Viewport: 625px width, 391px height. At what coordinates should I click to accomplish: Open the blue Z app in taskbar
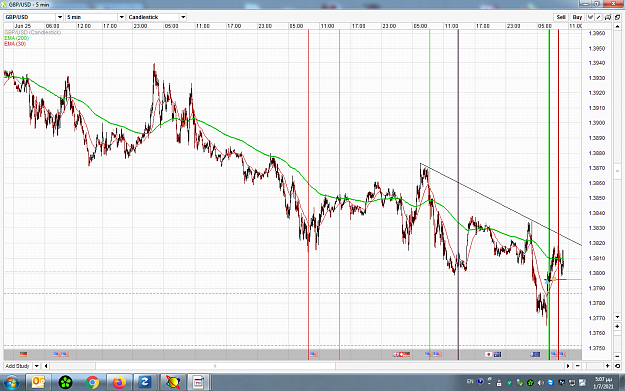click(x=144, y=383)
